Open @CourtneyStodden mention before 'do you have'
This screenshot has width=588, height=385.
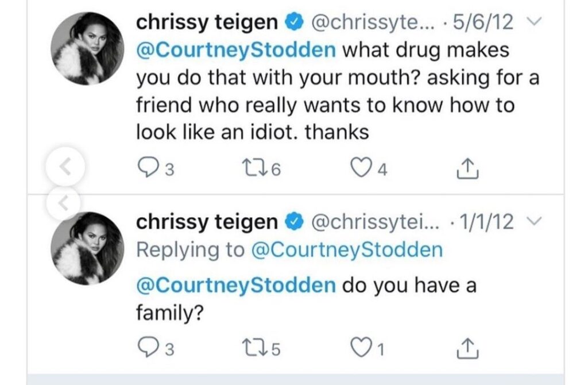[235, 285]
